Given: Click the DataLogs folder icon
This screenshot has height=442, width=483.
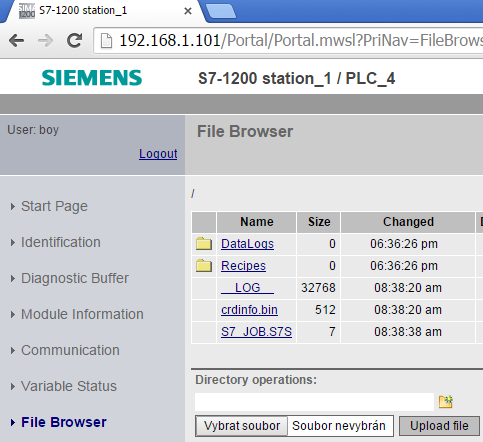Looking at the screenshot, I should (204, 244).
